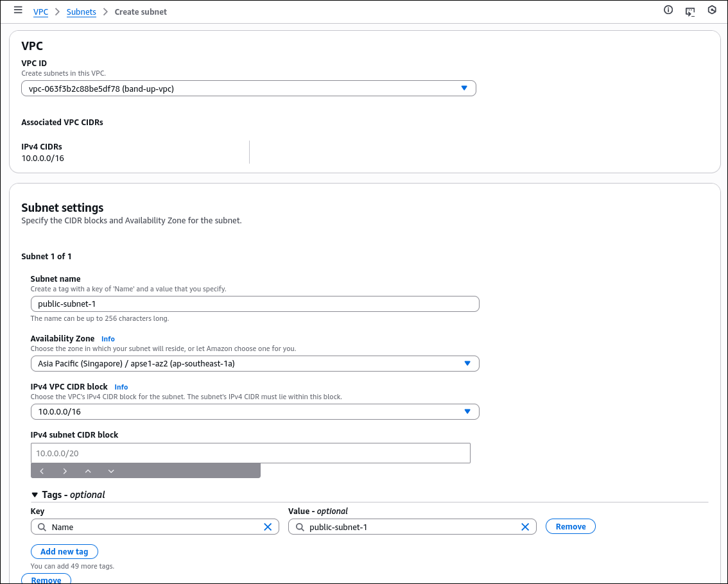Viewport: 728px width, 584px height.
Task: Navigate to the VPC breadcrumb link
Action: (40, 12)
